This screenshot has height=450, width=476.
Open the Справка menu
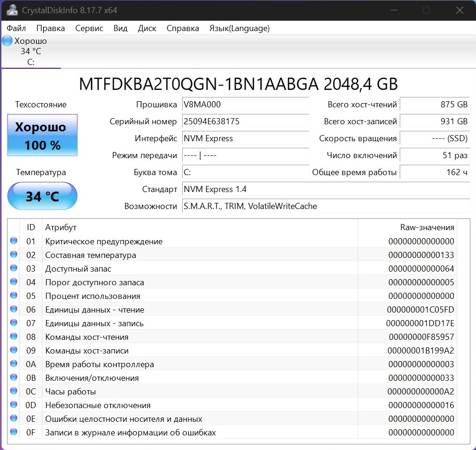(183, 28)
